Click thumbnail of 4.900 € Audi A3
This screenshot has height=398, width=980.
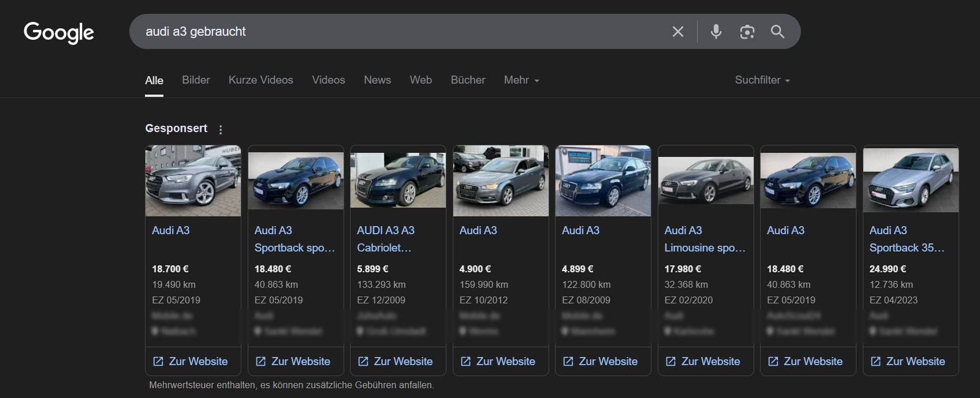click(x=501, y=181)
